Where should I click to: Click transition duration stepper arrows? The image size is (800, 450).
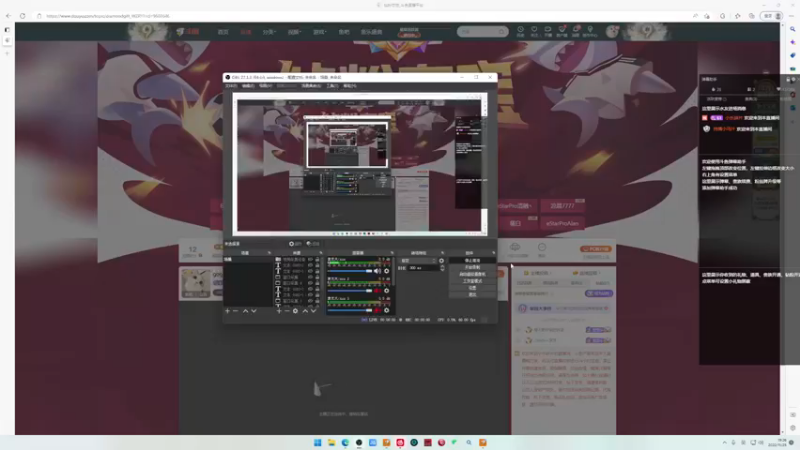tap(442, 268)
